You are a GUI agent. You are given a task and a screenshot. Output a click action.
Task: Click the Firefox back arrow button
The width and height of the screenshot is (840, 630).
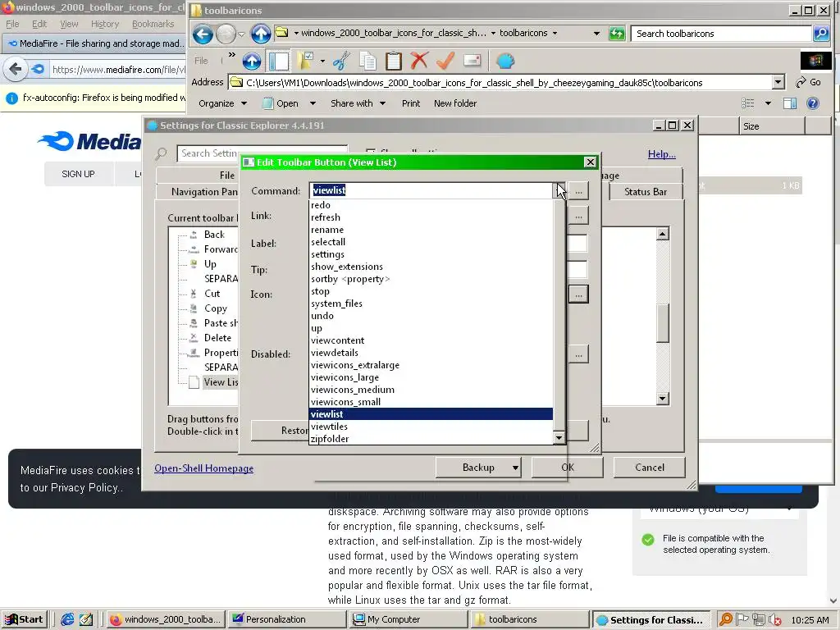tap(16, 69)
